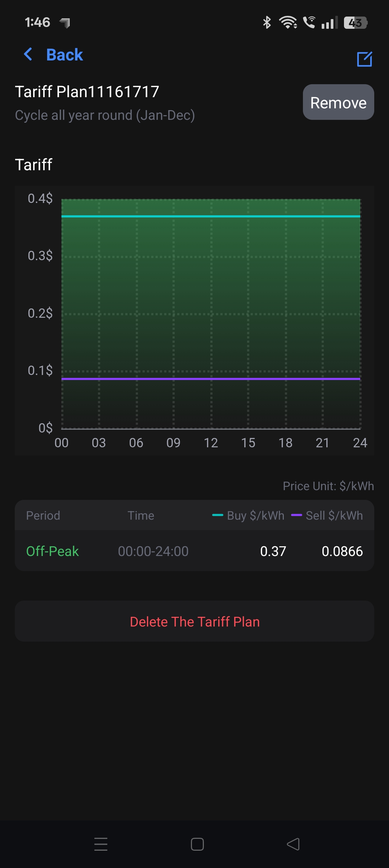Tap the buy price value 0.37
This screenshot has height=868, width=389.
pos(273,551)
